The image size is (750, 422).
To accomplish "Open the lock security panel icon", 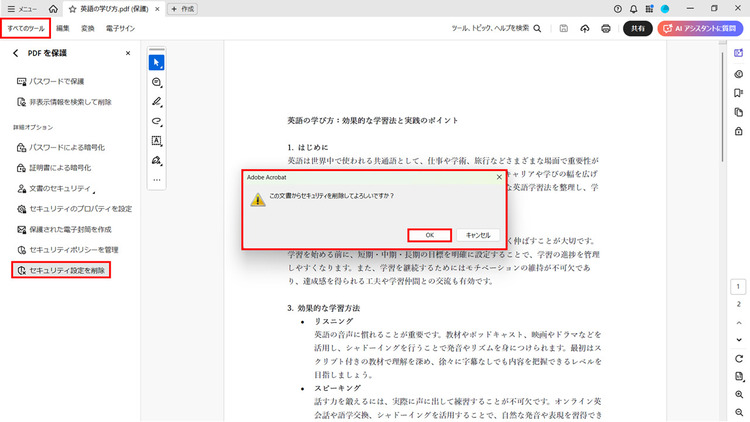I will point(738,130).
